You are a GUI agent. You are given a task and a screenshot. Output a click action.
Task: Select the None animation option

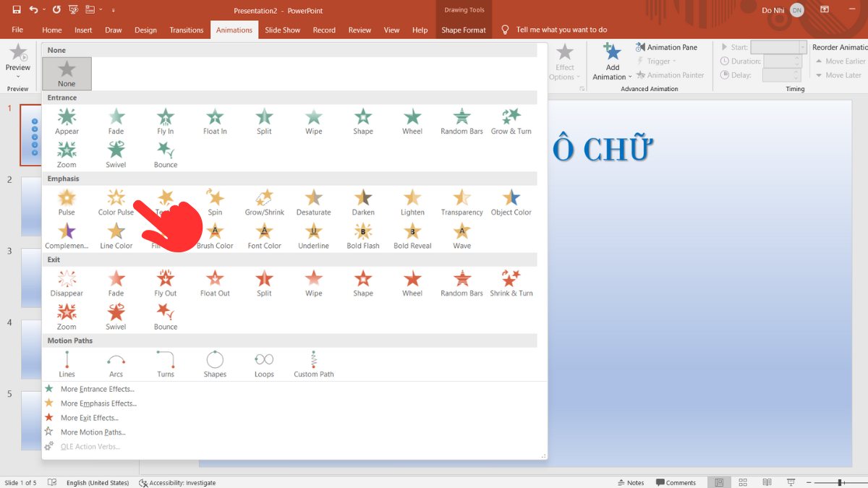(67, 74)
